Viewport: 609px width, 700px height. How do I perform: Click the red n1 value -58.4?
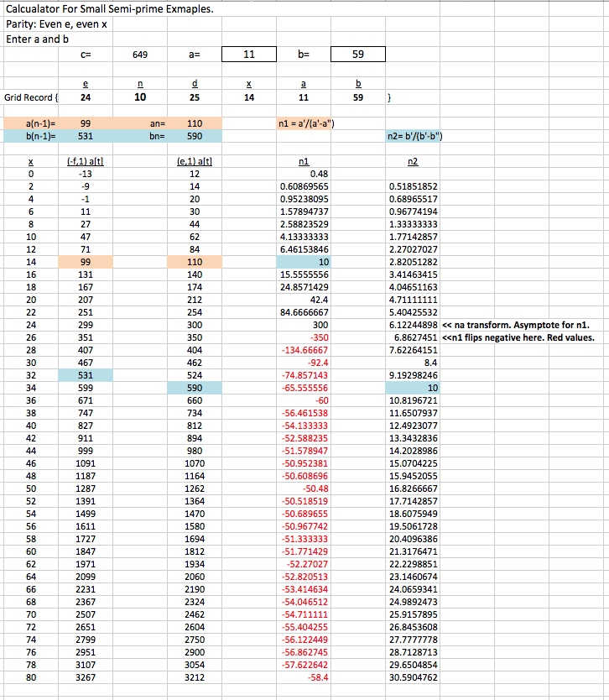coord(318,677)
